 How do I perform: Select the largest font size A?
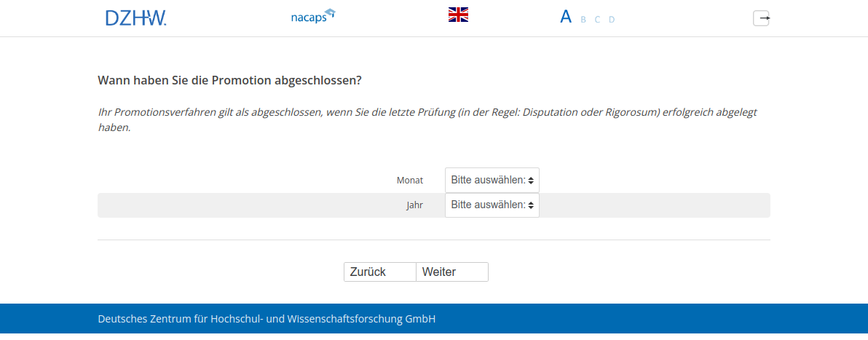point(566,17)
